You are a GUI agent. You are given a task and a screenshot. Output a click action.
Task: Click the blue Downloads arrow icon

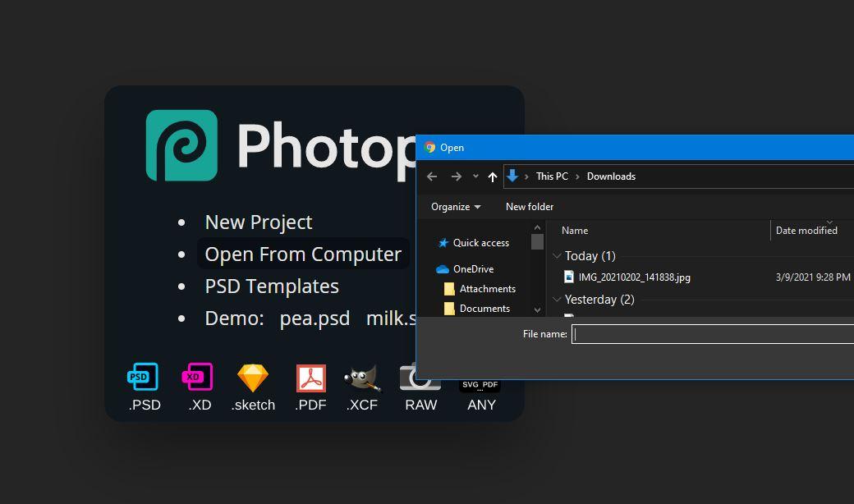click(x=512, y=176)
